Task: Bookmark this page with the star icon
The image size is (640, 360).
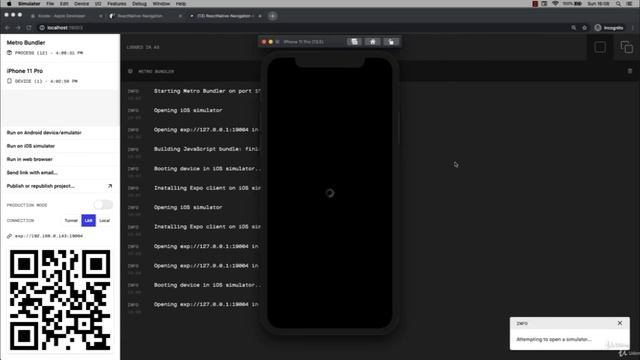Action: [584, 28]
